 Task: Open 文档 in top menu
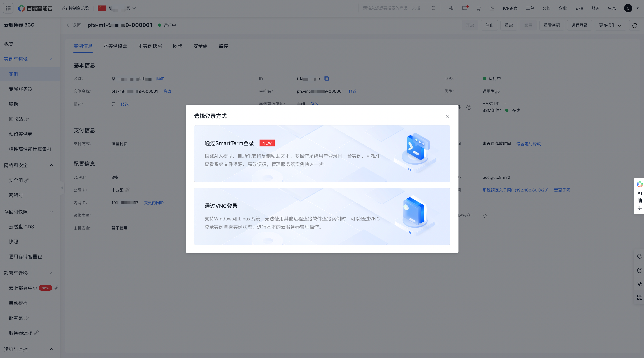tap(546, 8)
